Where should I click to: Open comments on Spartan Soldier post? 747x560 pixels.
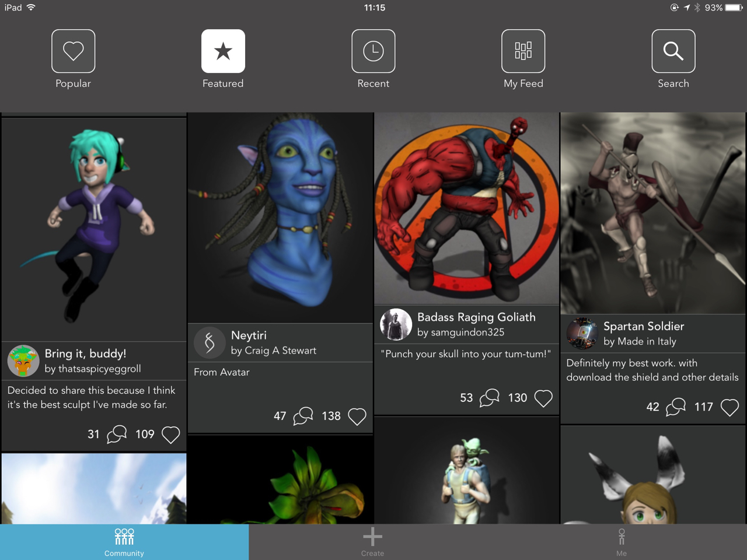[676, 407]
